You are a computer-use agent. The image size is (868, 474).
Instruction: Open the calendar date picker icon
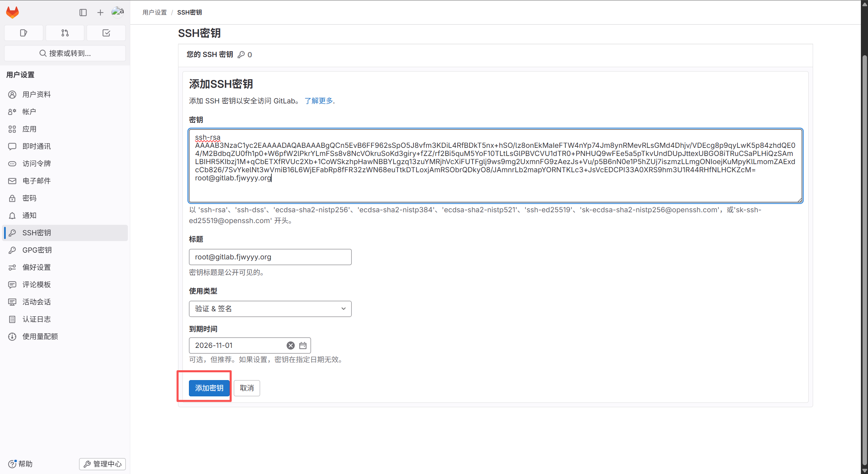point(303,345)
